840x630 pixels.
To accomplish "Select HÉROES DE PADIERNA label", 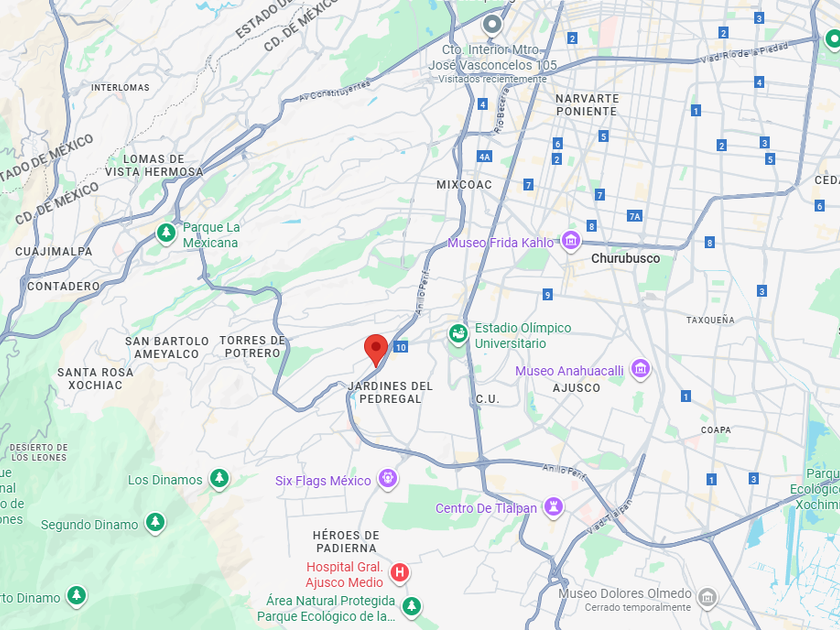I will coord(346,541).
